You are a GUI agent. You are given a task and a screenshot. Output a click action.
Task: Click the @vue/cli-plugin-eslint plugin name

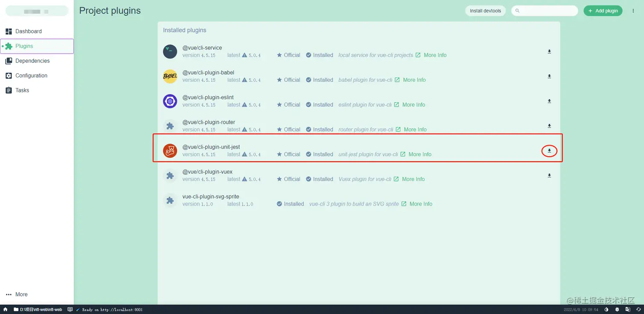pos(208,97)
